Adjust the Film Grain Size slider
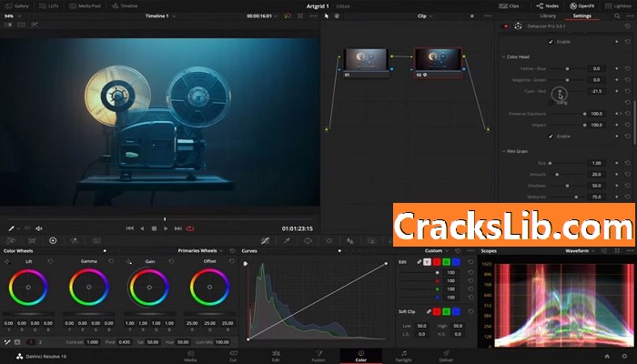637x364 pixels. pyautogui.click(x=550, y=163)
